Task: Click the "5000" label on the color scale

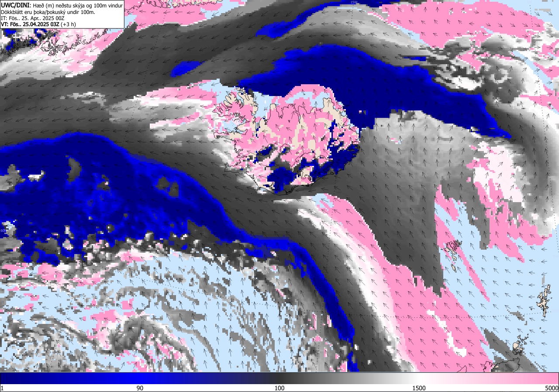Action: click(551, 388)
